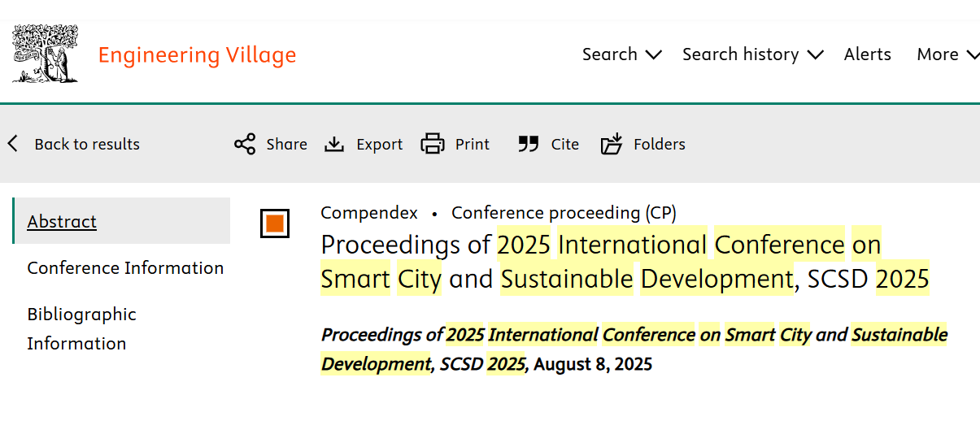Open the Search history menu

752,54
